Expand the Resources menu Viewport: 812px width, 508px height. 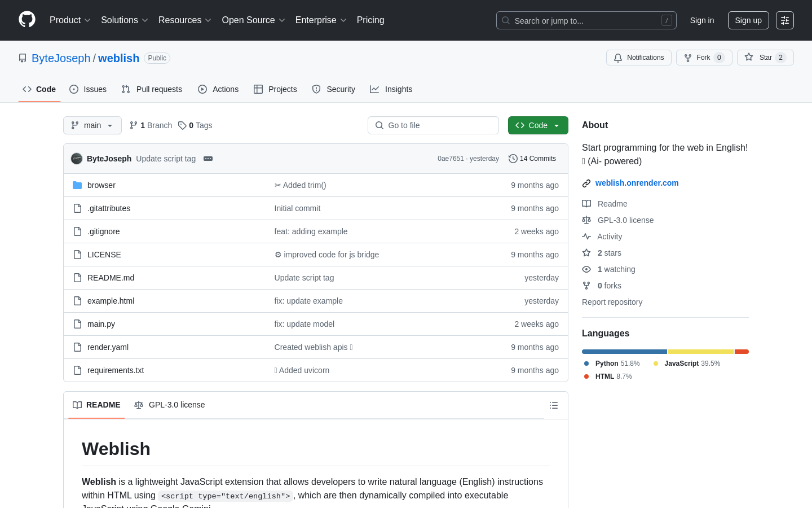185,20
